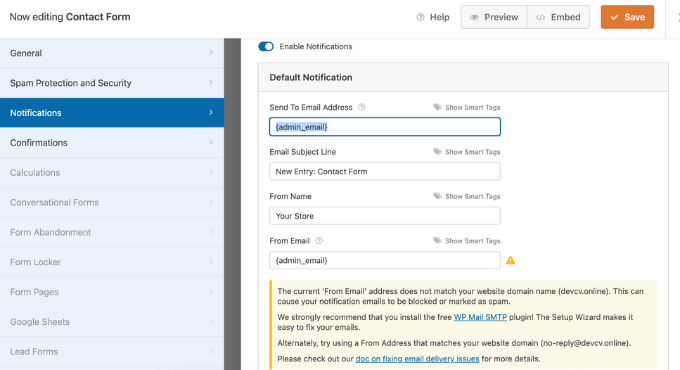Toggle the Enable Notifications switch

click(266, 46)
